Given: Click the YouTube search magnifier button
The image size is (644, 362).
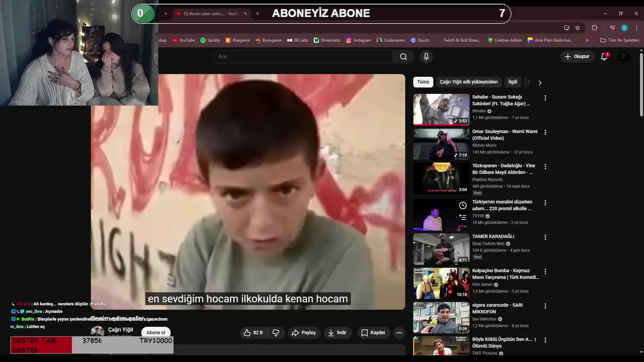Looking at the screenshot, I should tap(404, 57).
